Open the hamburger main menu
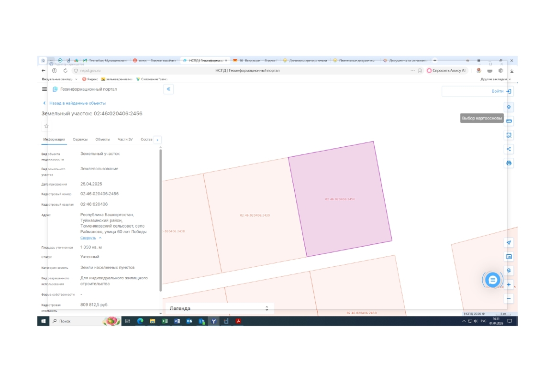This screenshot has height=392, width=555. coord(44,89)
